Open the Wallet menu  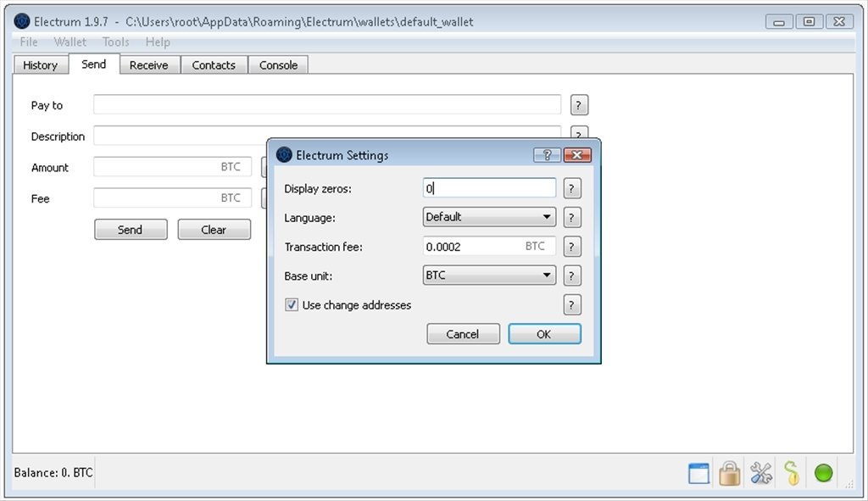(x=70, y=42)
